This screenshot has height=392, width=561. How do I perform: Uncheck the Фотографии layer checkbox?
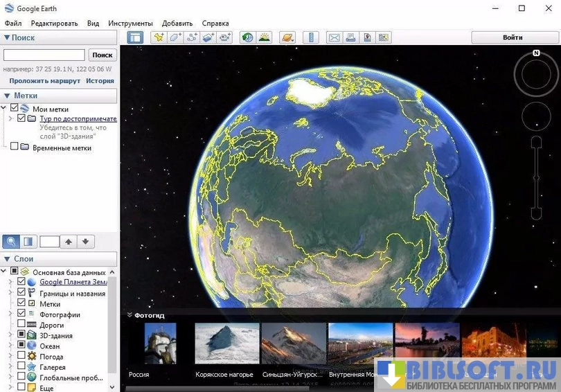(x=21, y=314)
